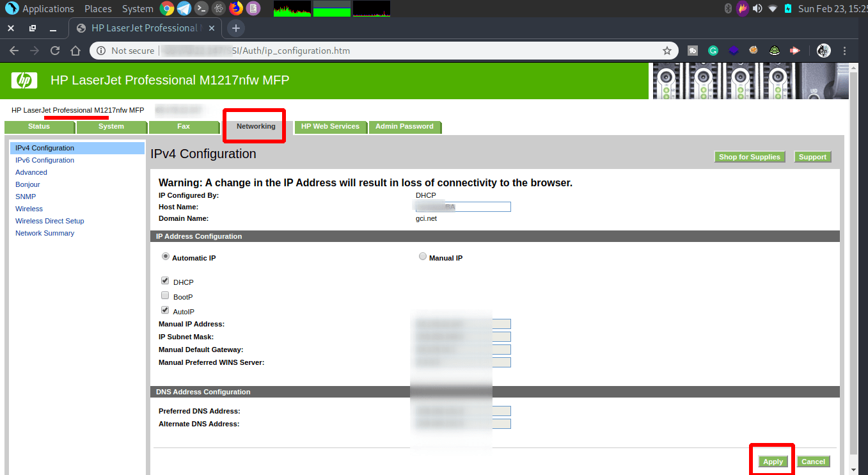Open the volume control in tray
Viewport: 868px width, 475px height.
coord(757,8)
